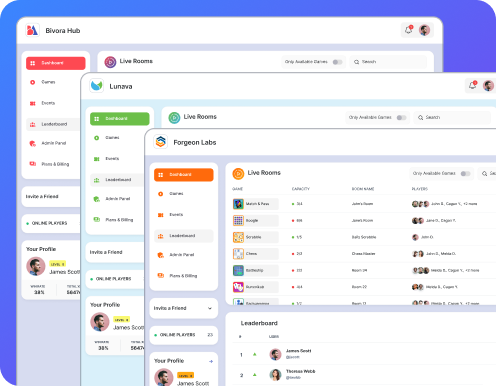Open Games in Bivora Hub sidebar
This screenshot has height=386, width=496.
(53, 82)
